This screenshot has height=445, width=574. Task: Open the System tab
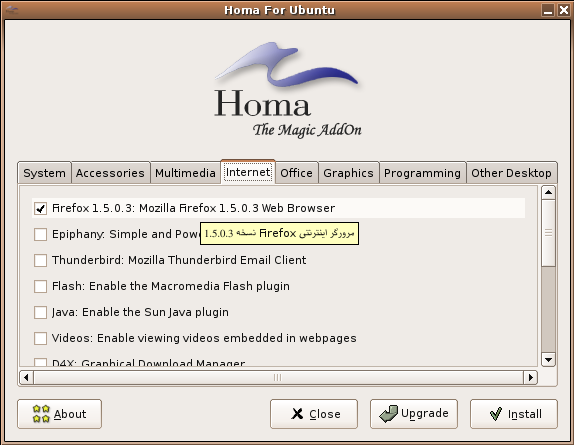[x=44, y=173]
